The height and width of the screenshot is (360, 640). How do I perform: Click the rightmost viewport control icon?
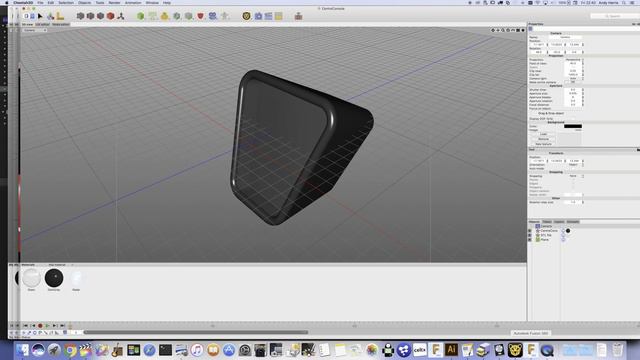(523, 30)
